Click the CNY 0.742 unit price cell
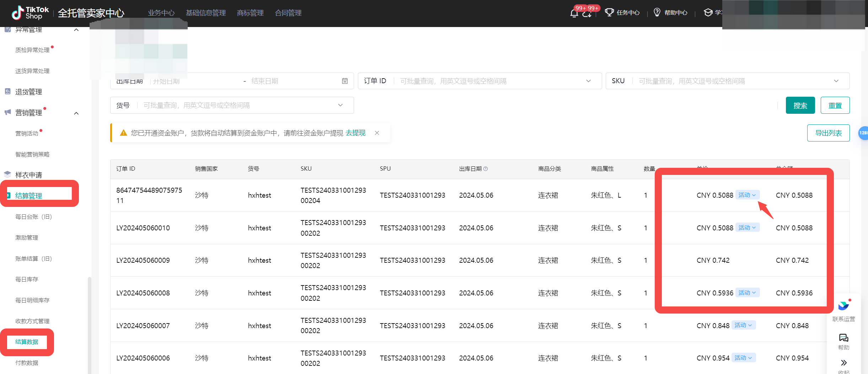The width and height of the screenshot is (868, 374). coord(713,260)
